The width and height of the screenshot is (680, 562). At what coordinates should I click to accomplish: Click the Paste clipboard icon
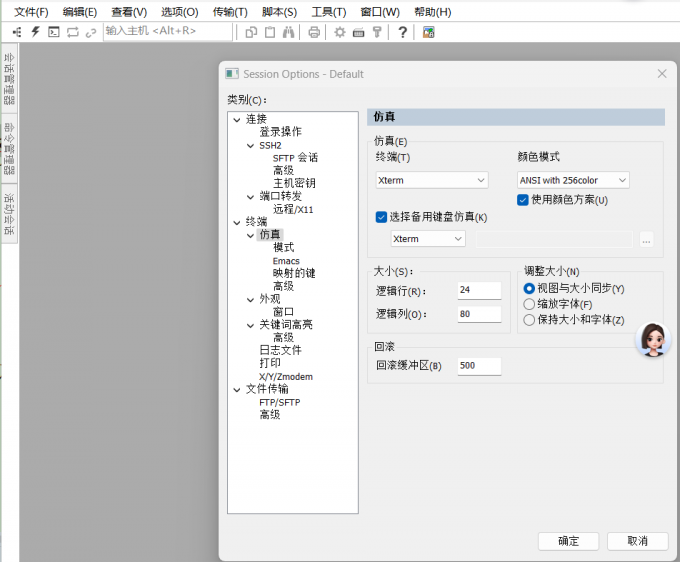coord(269,32)
